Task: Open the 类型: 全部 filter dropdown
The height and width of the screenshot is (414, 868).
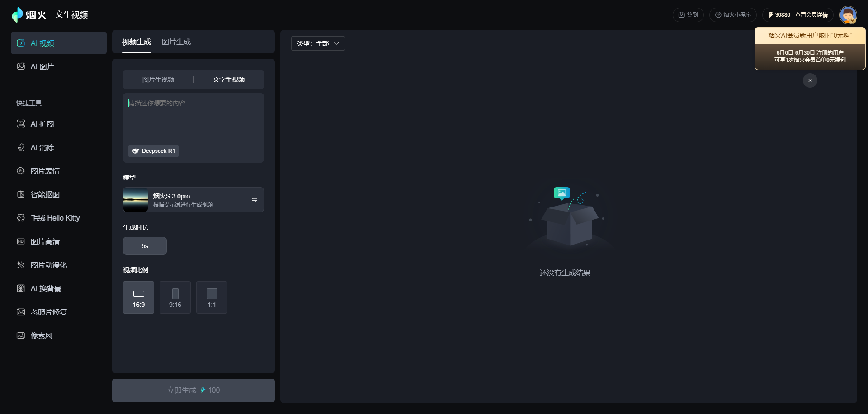Action: coord(318,43)
